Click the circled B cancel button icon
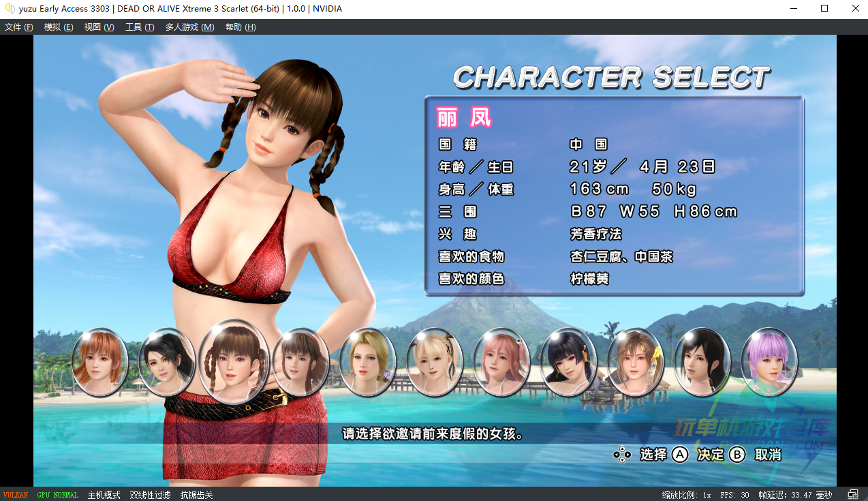 (738, 455)
